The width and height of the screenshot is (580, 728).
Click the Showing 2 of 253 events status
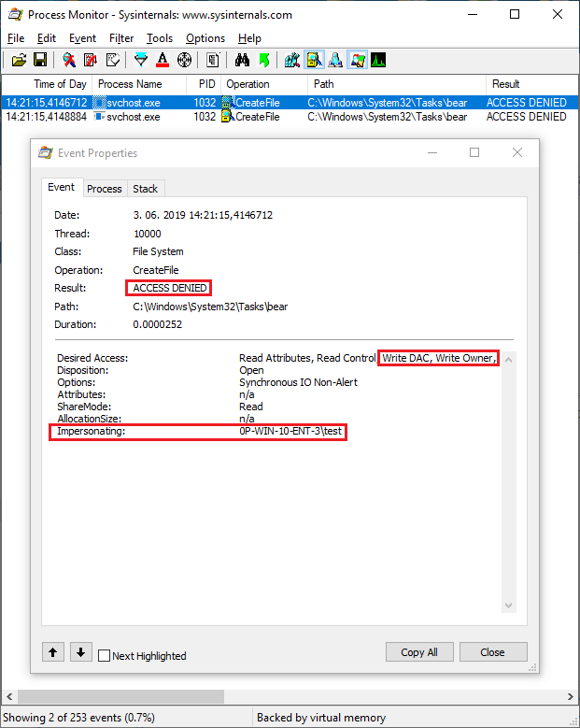point(78,718)
